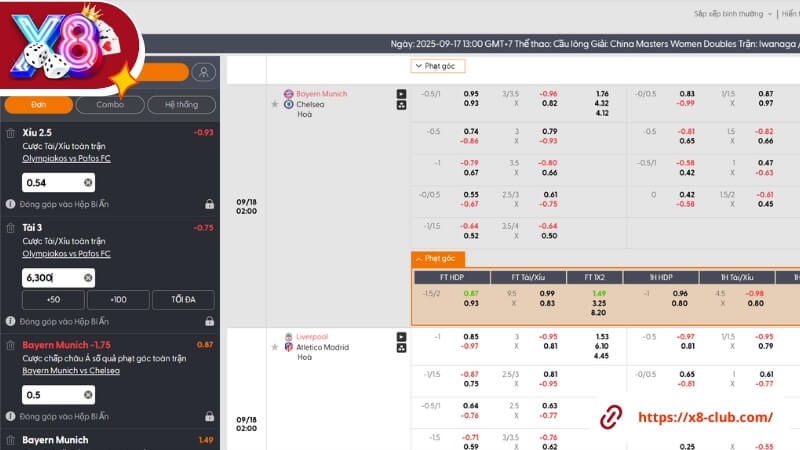Edit the 0.54 stake input field
800x450 pixels.
click(x=58, y=183)
